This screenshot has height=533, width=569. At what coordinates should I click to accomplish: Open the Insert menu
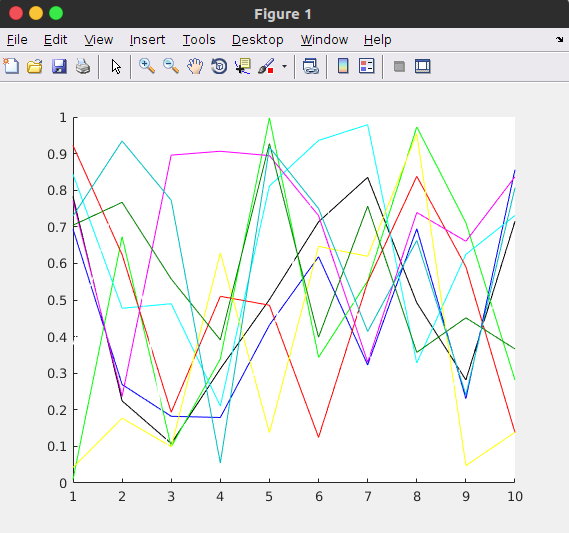pos(147,40)
